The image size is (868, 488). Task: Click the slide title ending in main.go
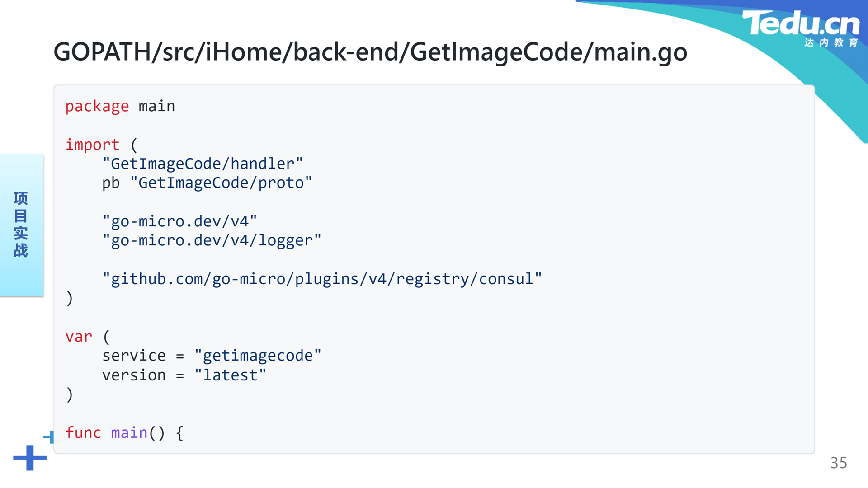(x=370, y=52)
